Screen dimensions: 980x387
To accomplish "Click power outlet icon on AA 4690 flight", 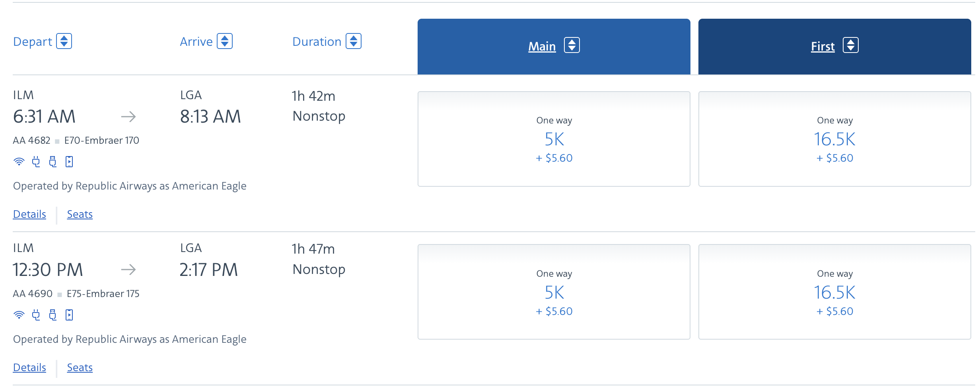I will [x=36, y=315].
